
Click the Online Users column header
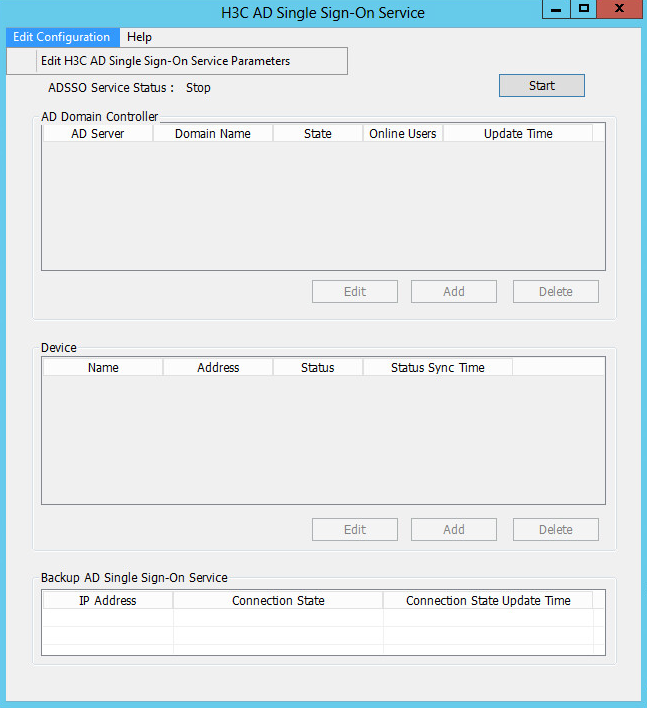(403, 134)
